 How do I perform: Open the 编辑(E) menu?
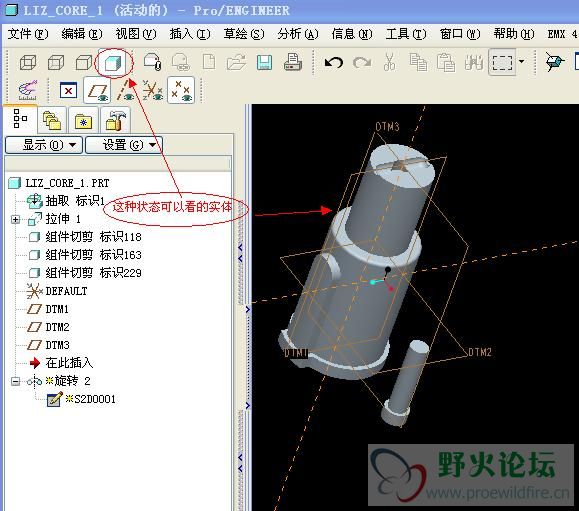click(82, 34)
